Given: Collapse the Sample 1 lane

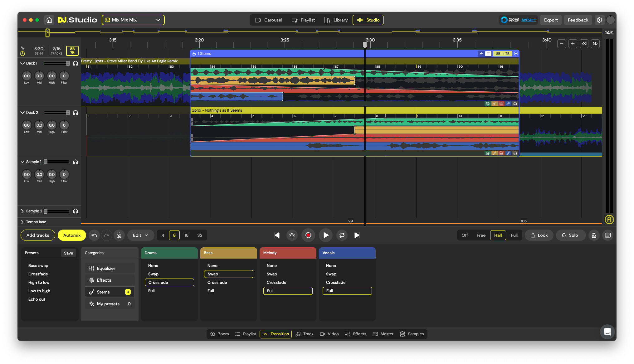Looking at the screenshot, I should click(x=22, y=162).
